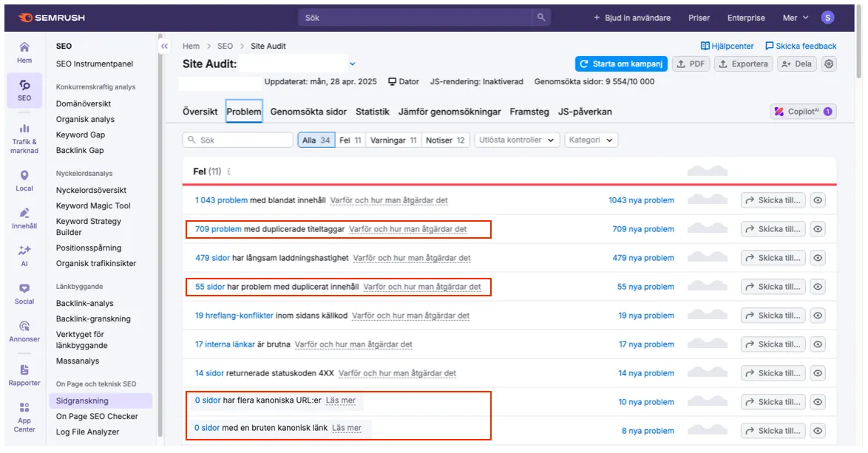Click Exportera button
This screenshot has width=868, height=453.
pyautogui.click(x=743, y=64)
